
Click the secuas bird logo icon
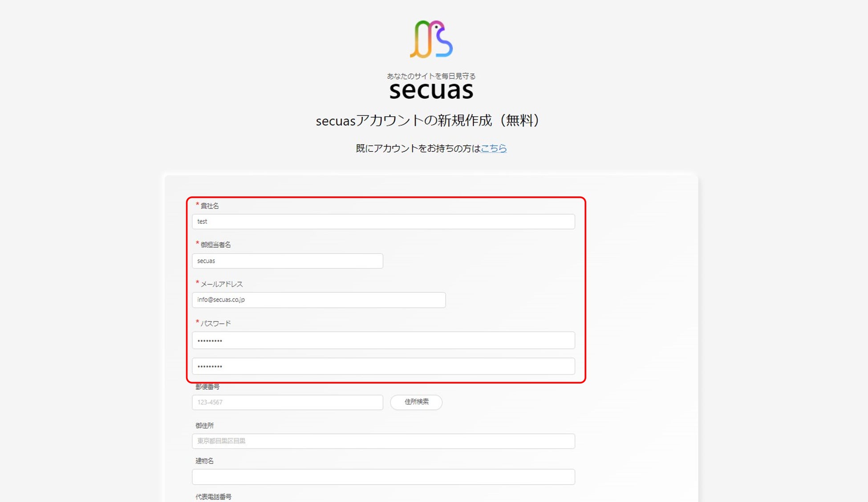[x=431, y=39]
